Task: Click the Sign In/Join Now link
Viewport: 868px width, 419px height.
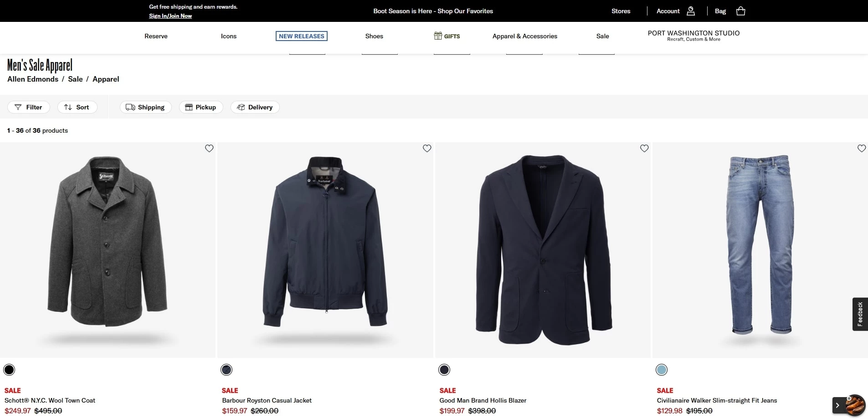Action: click(x=170, y=16)
